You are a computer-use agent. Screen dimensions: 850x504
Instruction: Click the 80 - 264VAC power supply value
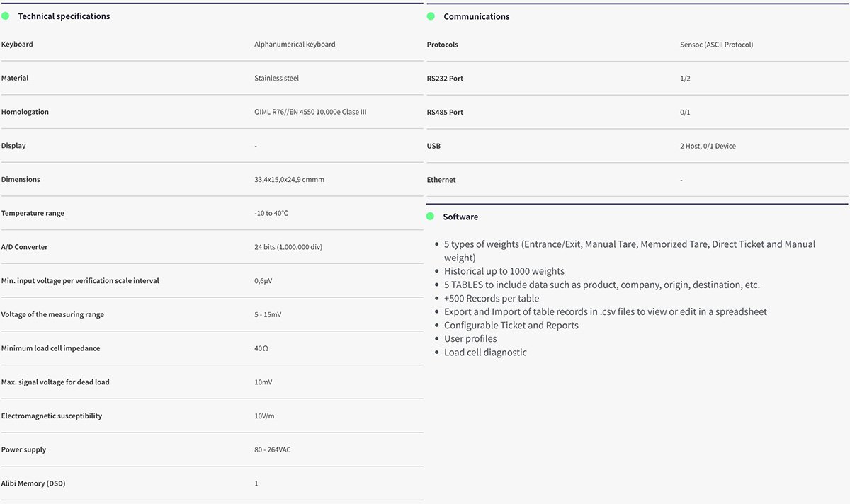[x=272, y=449]
